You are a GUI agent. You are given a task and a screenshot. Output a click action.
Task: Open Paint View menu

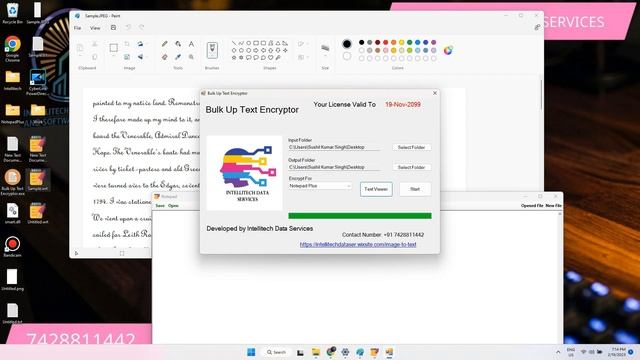(x=95, y=28)
